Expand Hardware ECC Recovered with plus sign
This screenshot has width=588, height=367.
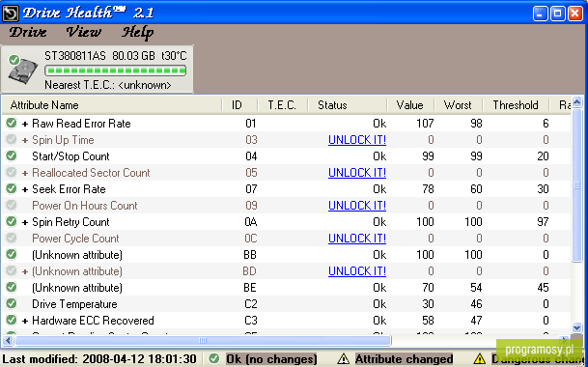25,321
